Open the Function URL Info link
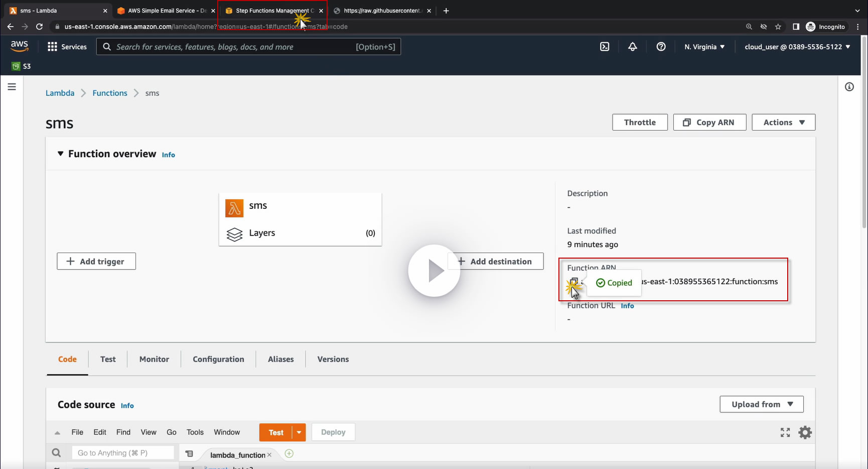Screen dimensions: 868x469 click(x=627, y=306)
